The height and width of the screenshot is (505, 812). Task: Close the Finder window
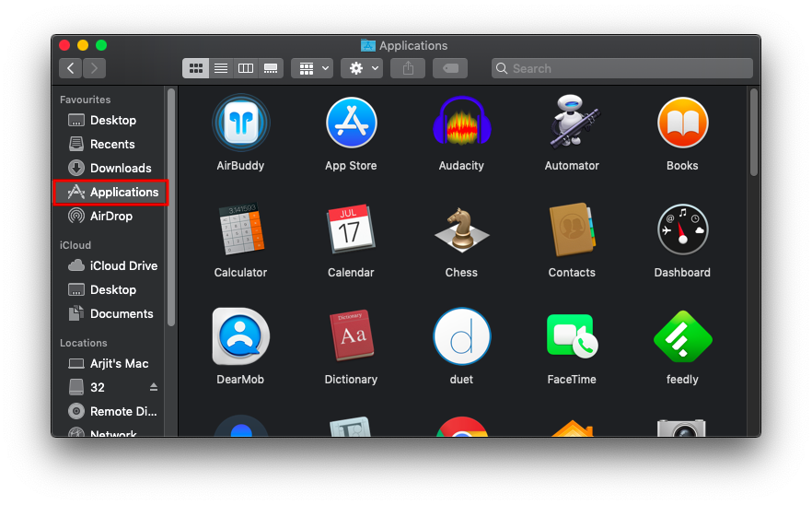pyautogui.click(x=64, y=46)
